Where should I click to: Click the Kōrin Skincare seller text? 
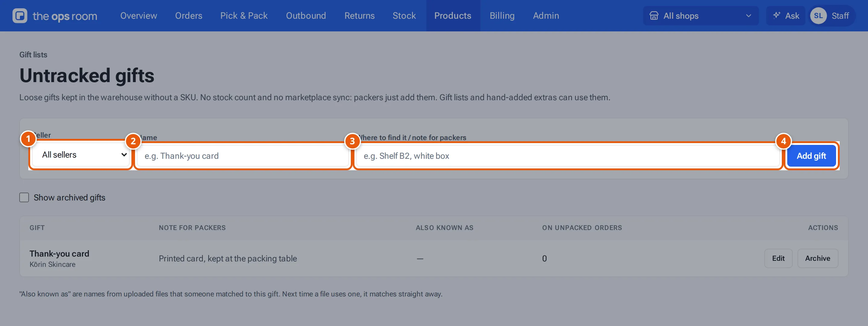tap(52, 264)
